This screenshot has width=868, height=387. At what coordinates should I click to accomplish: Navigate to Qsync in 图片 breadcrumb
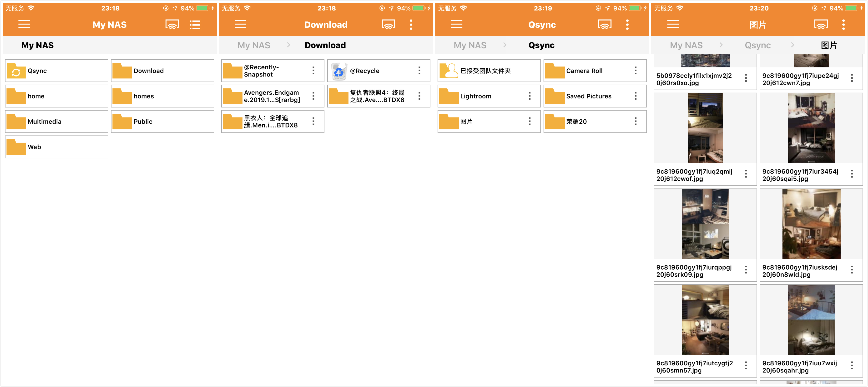757,45
